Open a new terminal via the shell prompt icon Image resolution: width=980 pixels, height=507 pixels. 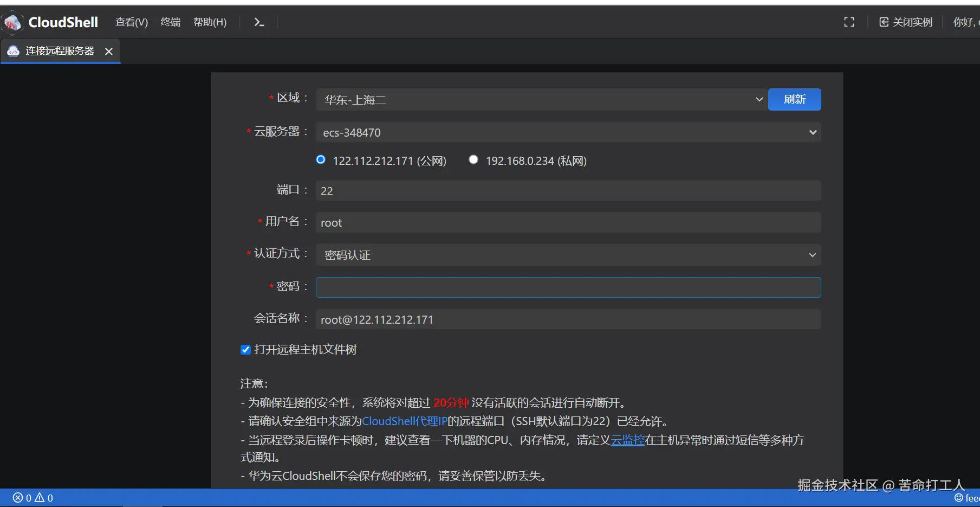258,22
